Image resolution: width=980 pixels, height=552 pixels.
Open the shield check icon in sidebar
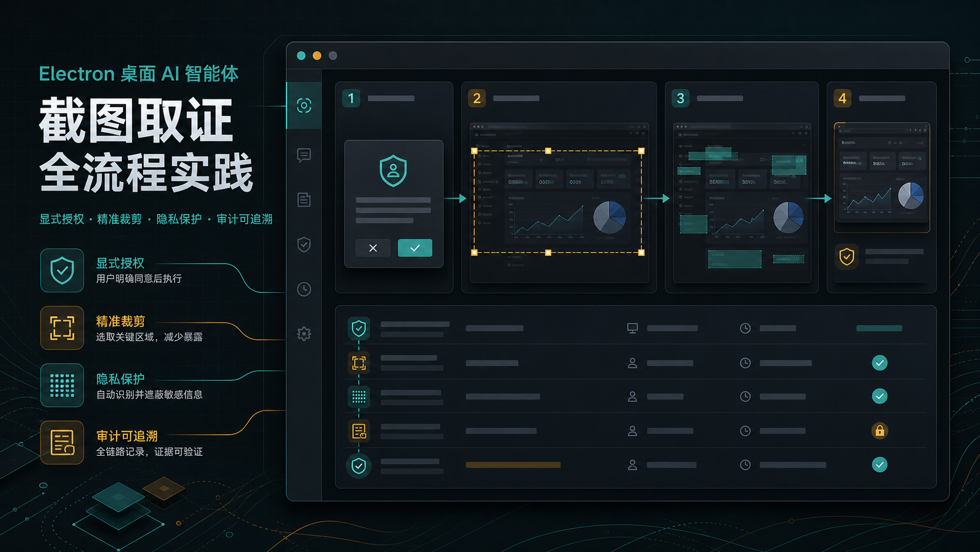pyautogui.click(x=304, y=244)
